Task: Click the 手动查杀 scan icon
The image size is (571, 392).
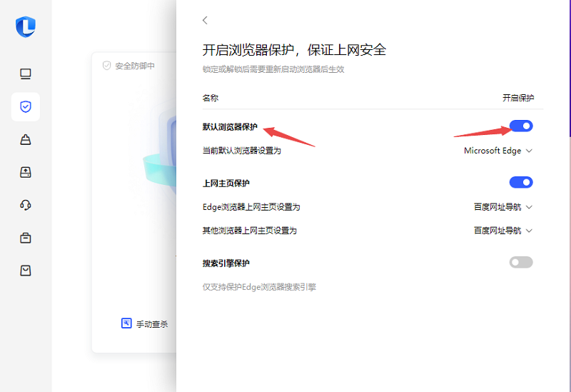Action: (126, 323)
